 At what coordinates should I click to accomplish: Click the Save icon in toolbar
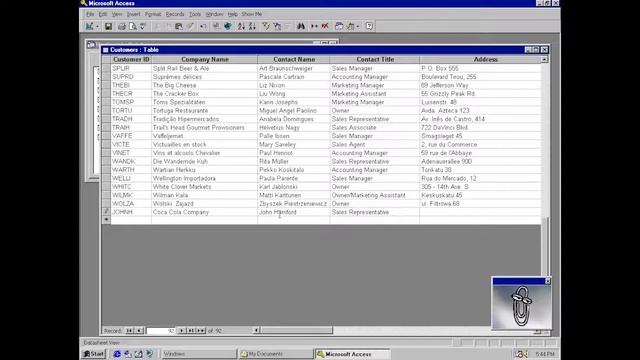pos(108,26)
